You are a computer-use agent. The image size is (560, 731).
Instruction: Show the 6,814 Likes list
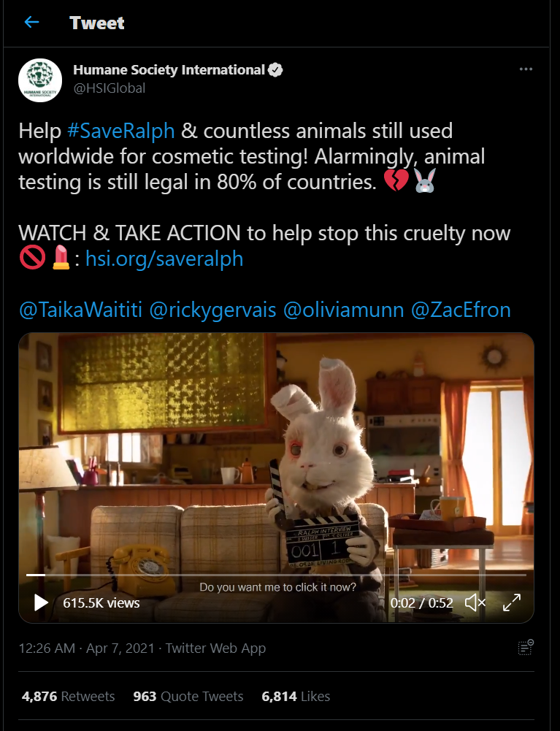point(296,696)
